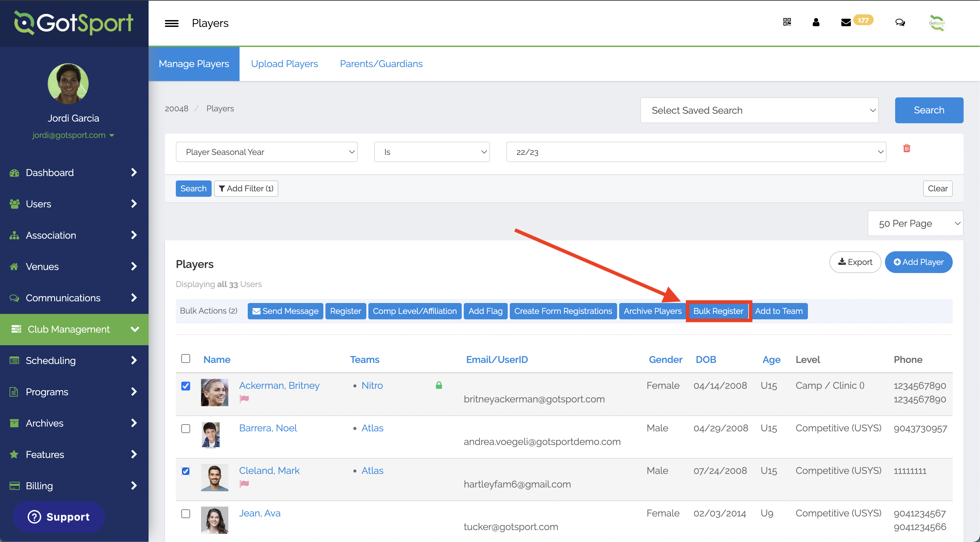
Task: Open the 22/23 value dropdown
Action: click(x=696, y=152)
